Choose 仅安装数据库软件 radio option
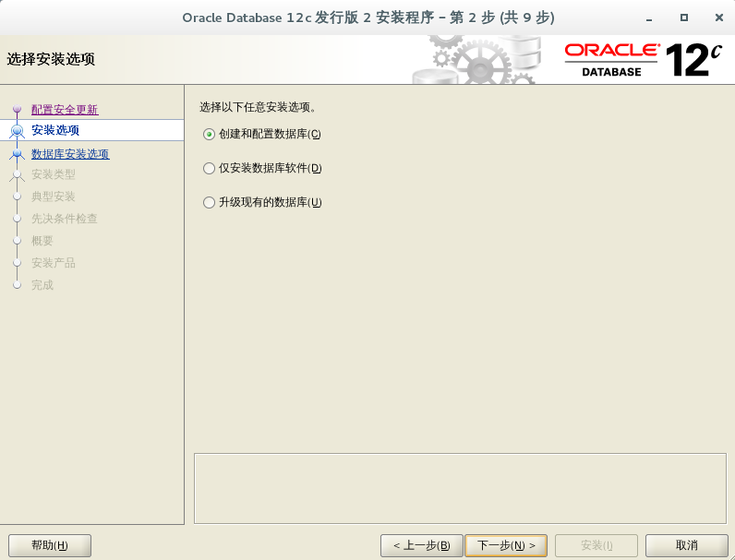Viewport: 735px width, 560px height. 209,169
